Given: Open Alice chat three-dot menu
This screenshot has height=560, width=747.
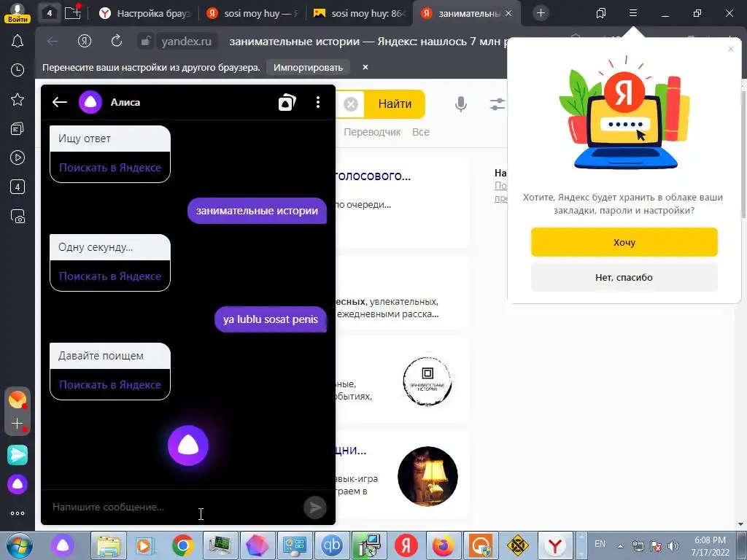Looking at the screenshot, I should point(318,102).
